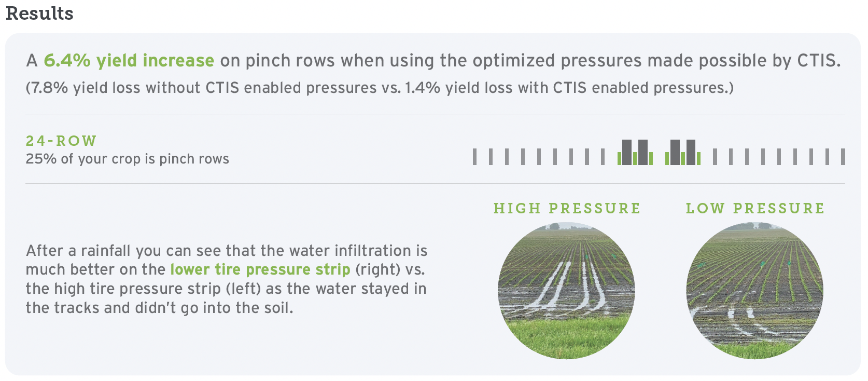
Task: Click the right pair of dark tire bars
Action: 683,152
